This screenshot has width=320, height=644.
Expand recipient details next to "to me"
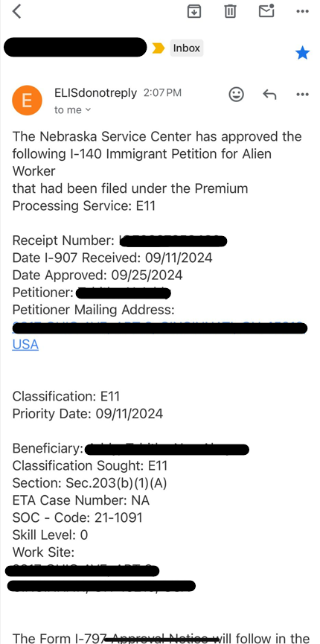coord(72,110)
